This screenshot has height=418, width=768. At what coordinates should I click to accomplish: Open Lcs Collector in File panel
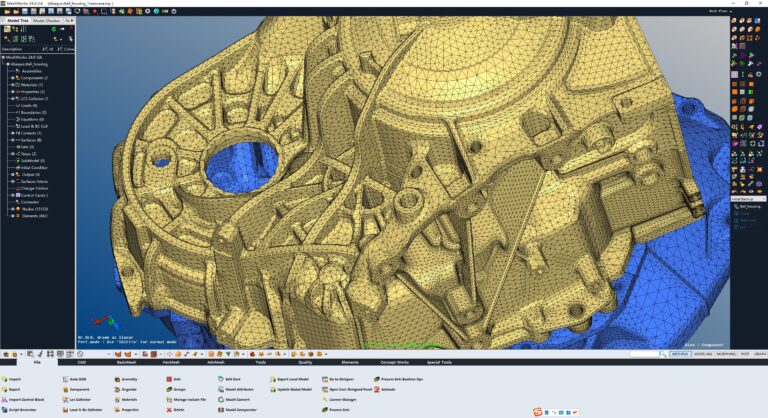[77, 400]
